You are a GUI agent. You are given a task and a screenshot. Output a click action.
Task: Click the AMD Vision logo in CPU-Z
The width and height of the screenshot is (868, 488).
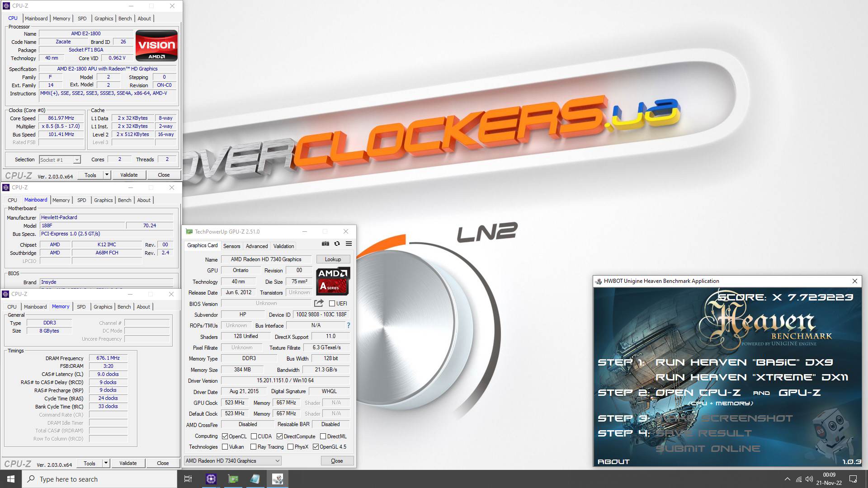(x=156, y=46)
